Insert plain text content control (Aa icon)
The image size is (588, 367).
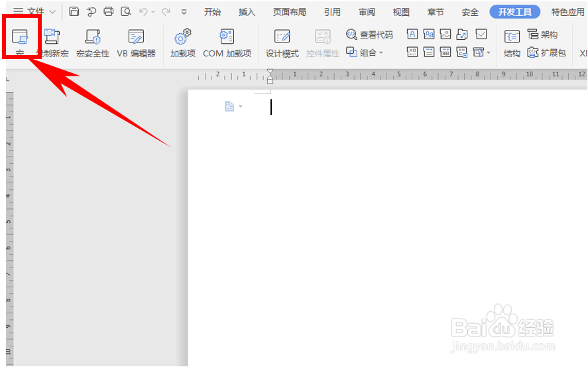click(429, 35)
